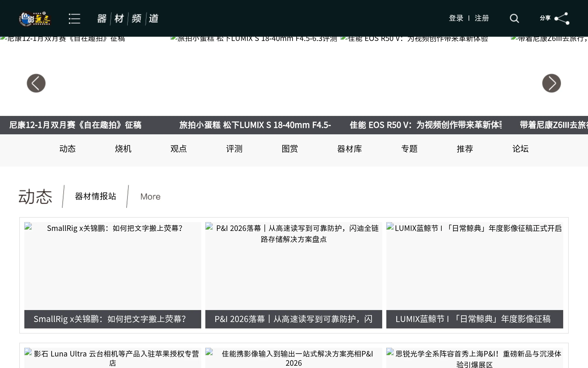Click the broken image for 佳能 EOS R50 V slide

[x=414, y=39]
